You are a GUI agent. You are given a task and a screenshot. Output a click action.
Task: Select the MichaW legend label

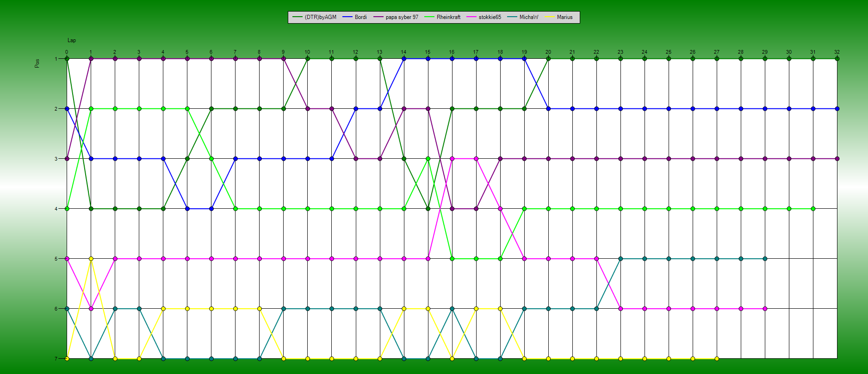pos(528,17)
